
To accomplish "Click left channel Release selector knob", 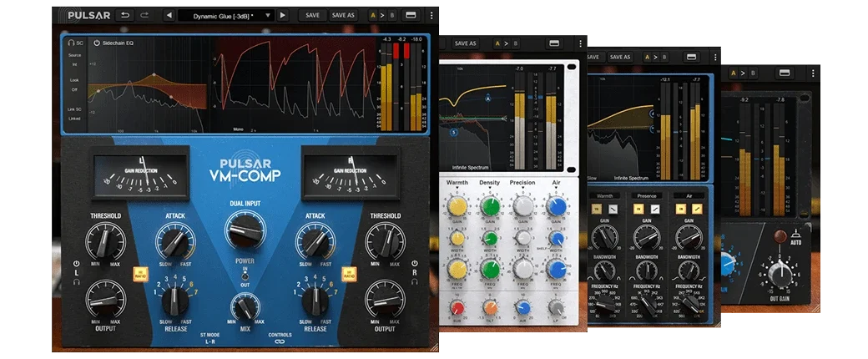I will click(x=175, y=301).
